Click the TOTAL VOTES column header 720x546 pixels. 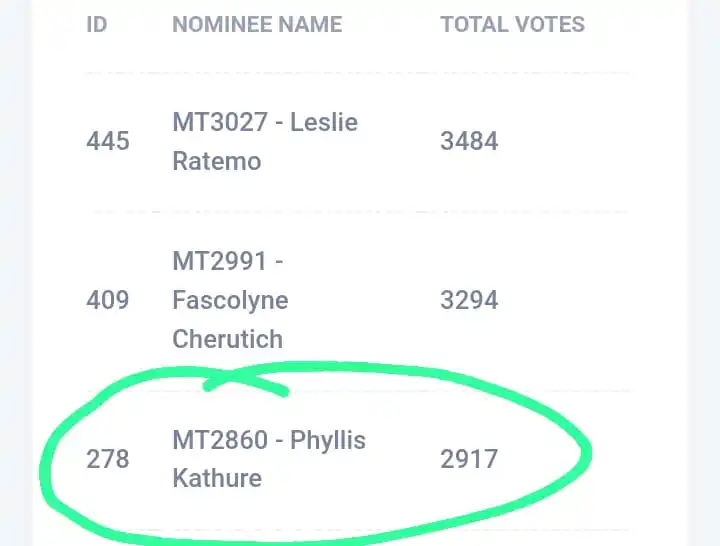(x=512, y=25)
